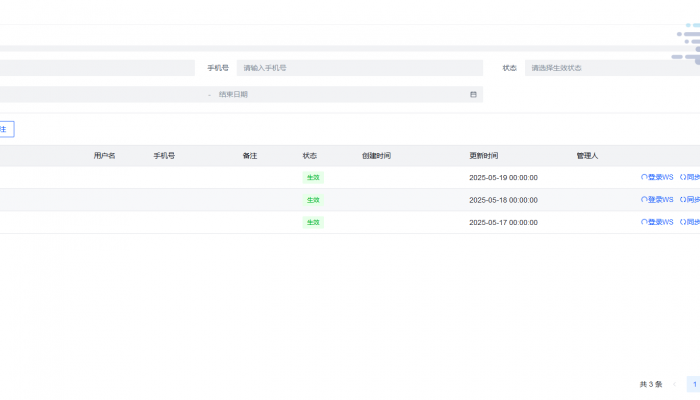Select page 1 in the pagination
700x400 pixels.
coord(693,384)
